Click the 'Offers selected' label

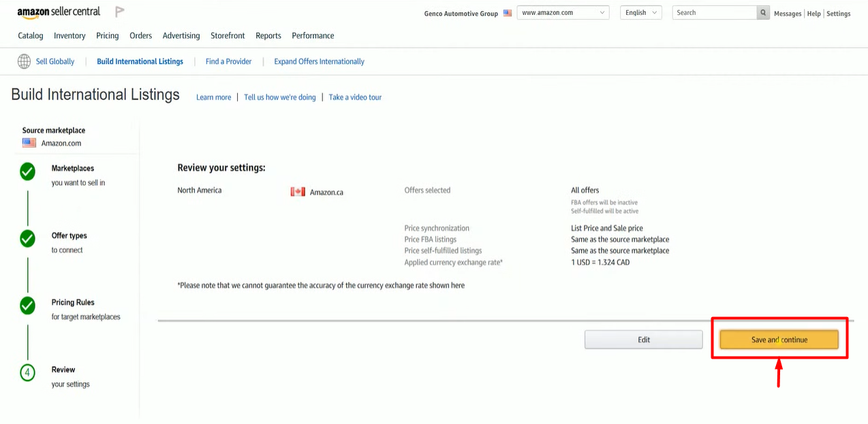tap(427, 190)
